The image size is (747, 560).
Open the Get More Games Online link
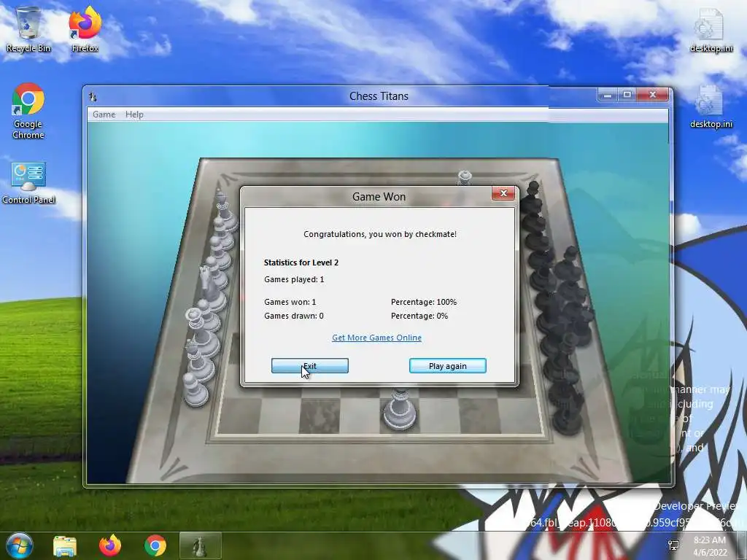click(x=377, y=338)
